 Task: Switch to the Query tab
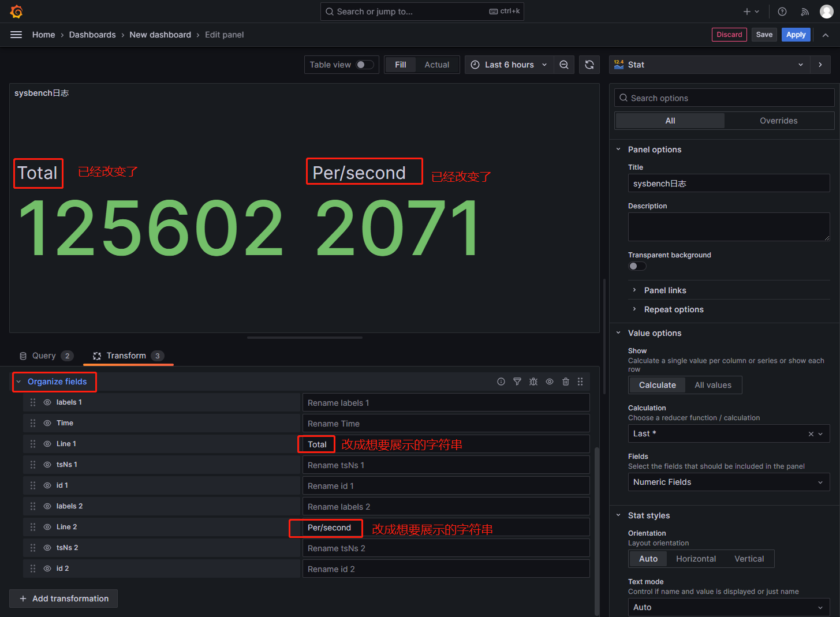[46, 356]
